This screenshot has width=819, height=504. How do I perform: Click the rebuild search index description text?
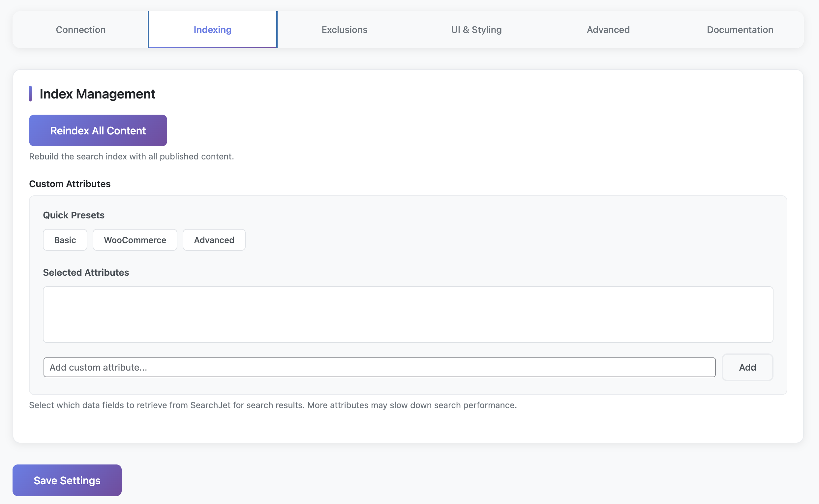coord(132,156)
